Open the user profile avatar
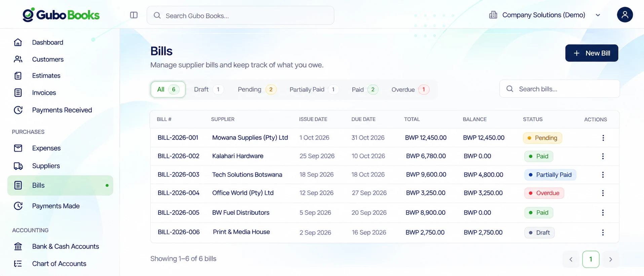This screenshot has height=276, width=644. (x=625, y=15)
